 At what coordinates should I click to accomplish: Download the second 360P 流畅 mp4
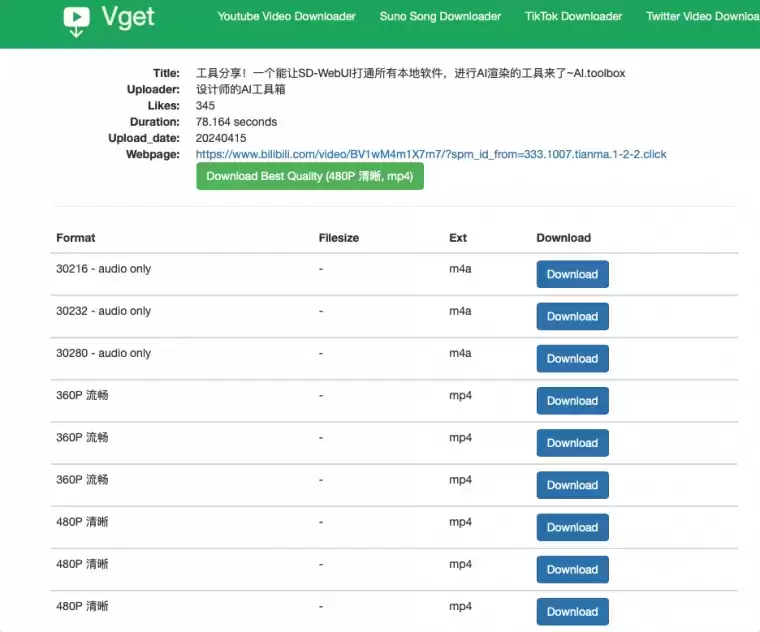572,443
